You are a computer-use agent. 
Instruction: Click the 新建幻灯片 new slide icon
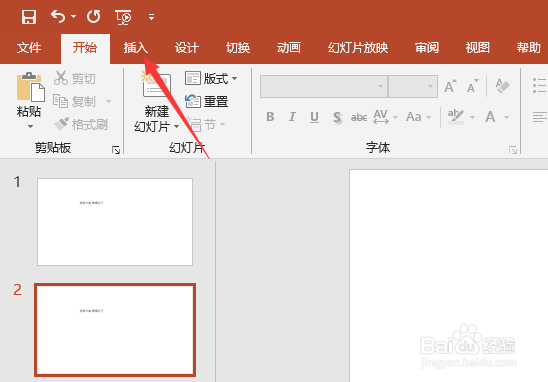(x=157, y=85)
